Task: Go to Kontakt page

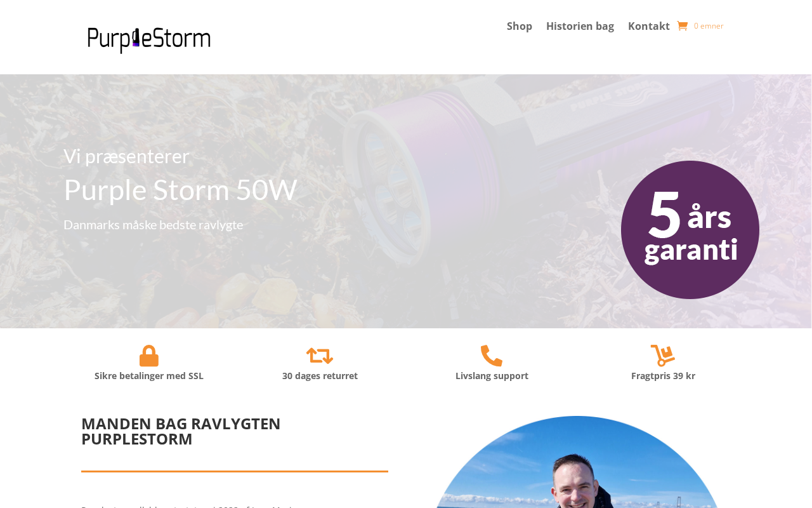Action: pyautogui.click(x=649, y=26)
